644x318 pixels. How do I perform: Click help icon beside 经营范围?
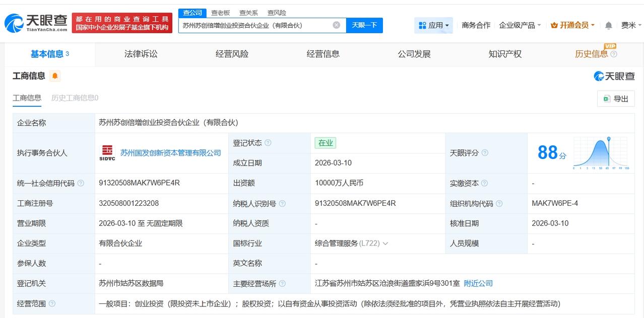coord(52,303)
